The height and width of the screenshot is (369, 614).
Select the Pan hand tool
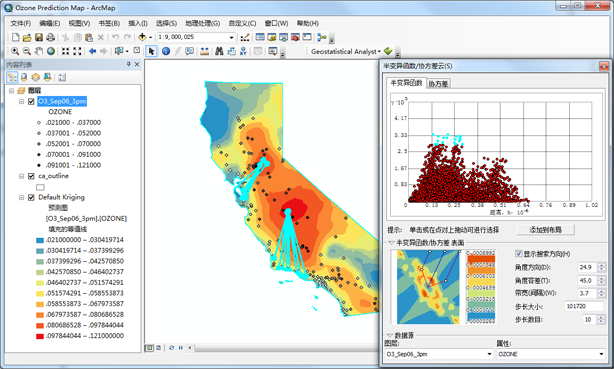[x=38, y=51]
